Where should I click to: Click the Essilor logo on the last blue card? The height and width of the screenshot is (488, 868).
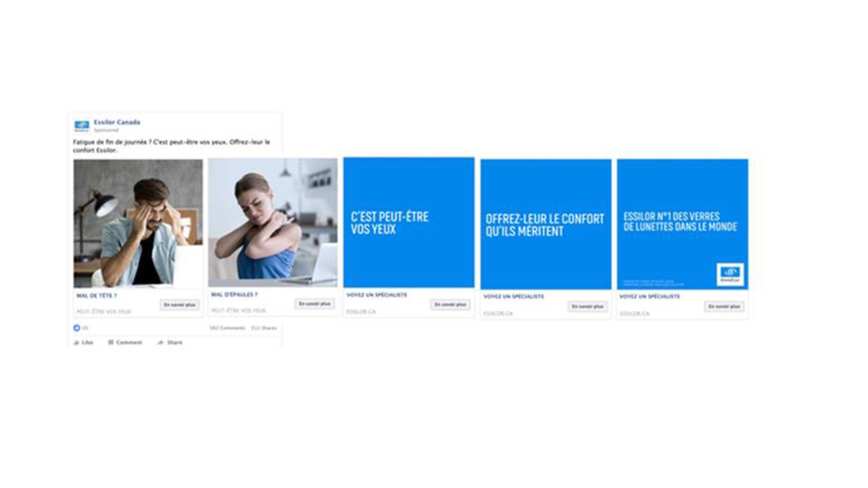point(730,275)
